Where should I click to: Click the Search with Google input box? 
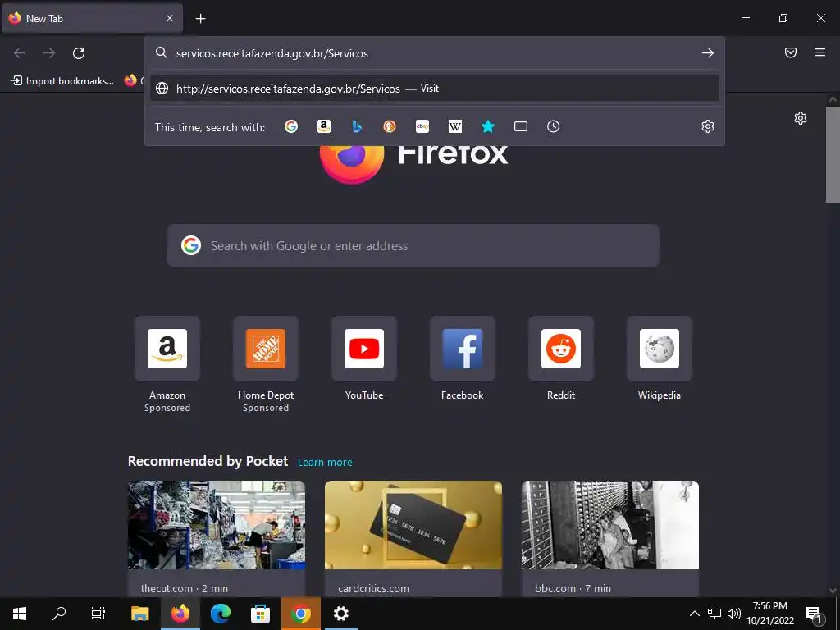tap(413, 245)
